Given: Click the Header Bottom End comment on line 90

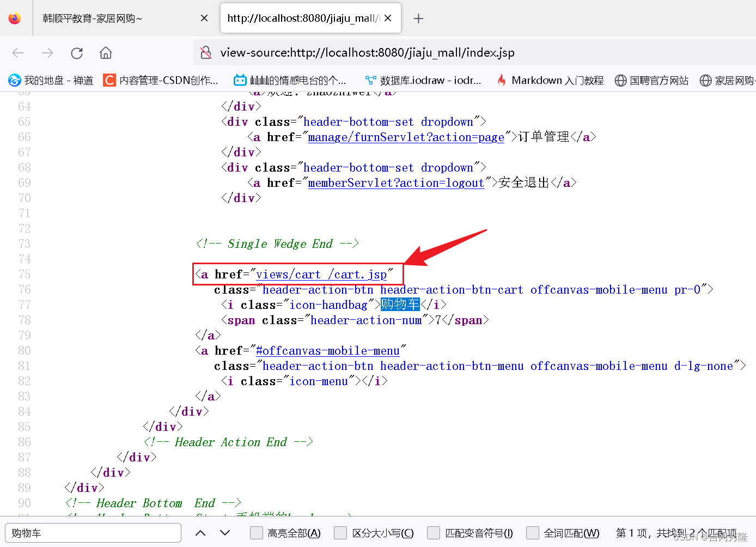Looking at the screenshot, I should pos(153,503).
